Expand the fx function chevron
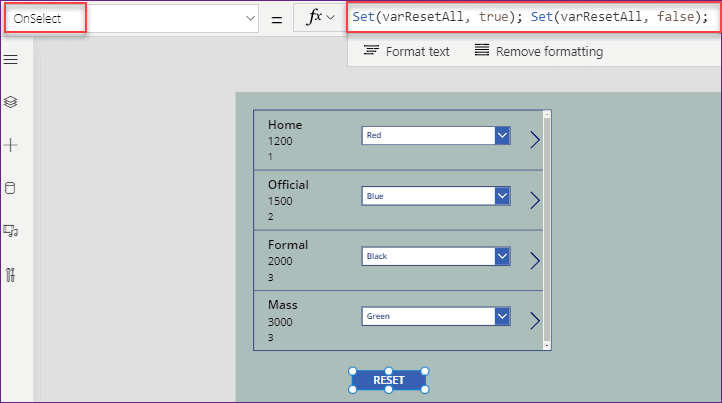Screen dimensions: 722x403 coord(330,18)
